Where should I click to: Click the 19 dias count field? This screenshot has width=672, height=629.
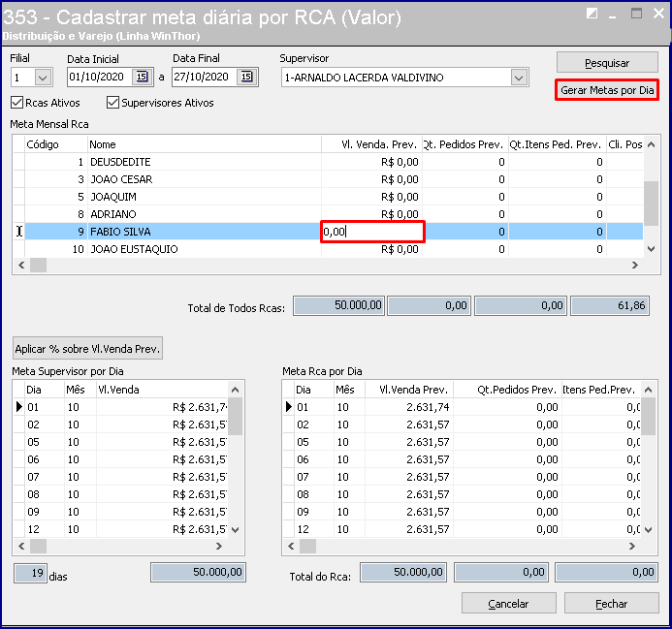tap(30, 574)
